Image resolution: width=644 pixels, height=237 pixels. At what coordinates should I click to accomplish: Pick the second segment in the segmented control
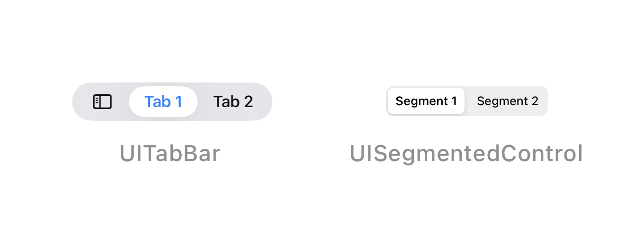(x=507, y=101)
